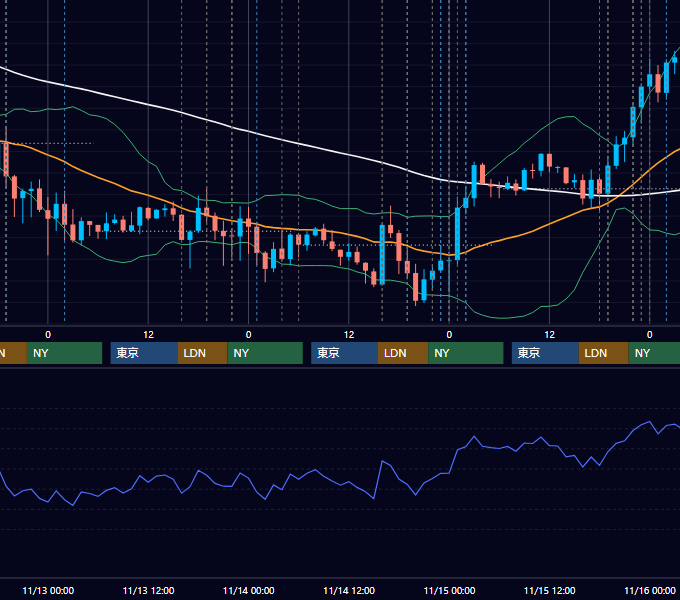This screenshot has width=680, height=600.
Task: Select the LDN session block for 11/13
Action: 203,353
